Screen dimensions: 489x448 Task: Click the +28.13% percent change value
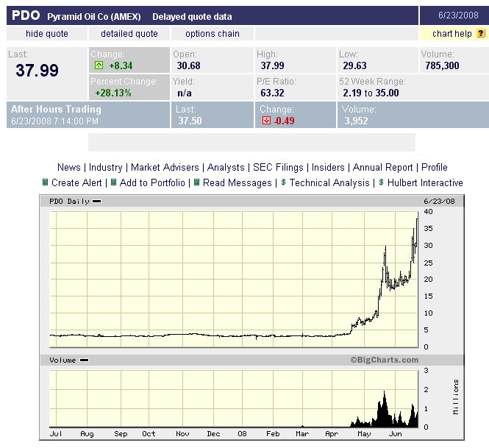click(113, 93)
